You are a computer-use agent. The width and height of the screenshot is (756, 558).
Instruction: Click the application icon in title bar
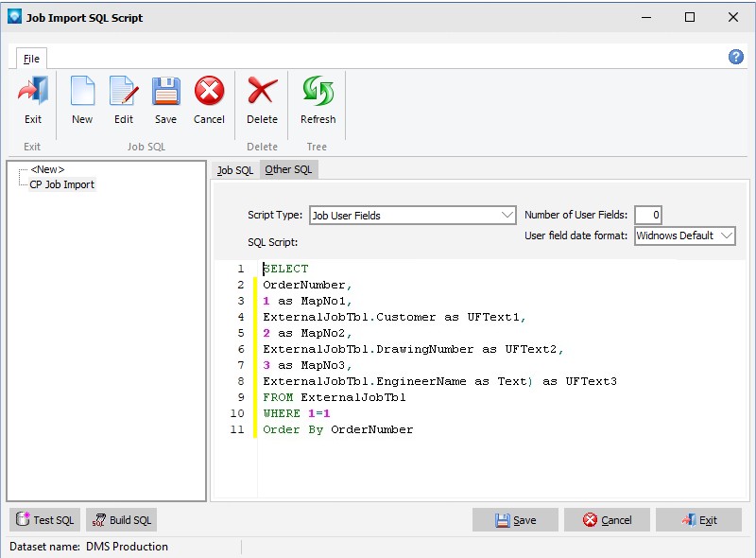tap(14, 16)
